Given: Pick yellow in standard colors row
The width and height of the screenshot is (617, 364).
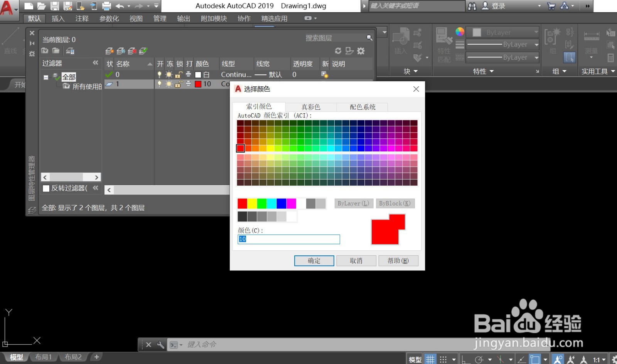Looking at the screenshot, I should point(252,203).
